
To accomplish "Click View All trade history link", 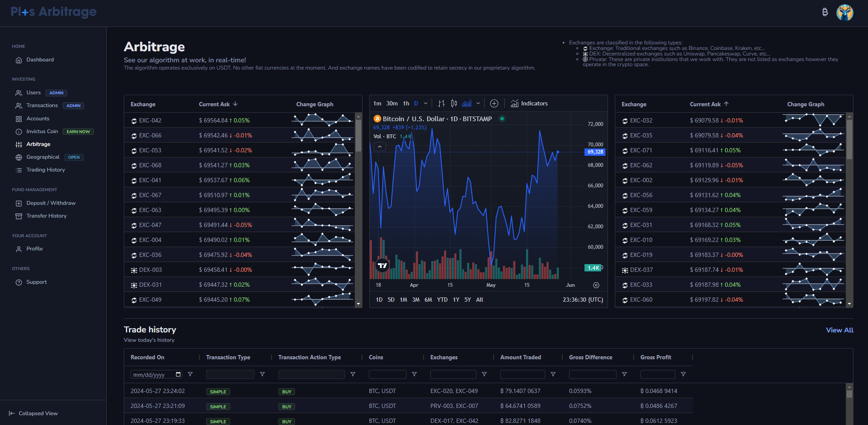I will (839, 330).
